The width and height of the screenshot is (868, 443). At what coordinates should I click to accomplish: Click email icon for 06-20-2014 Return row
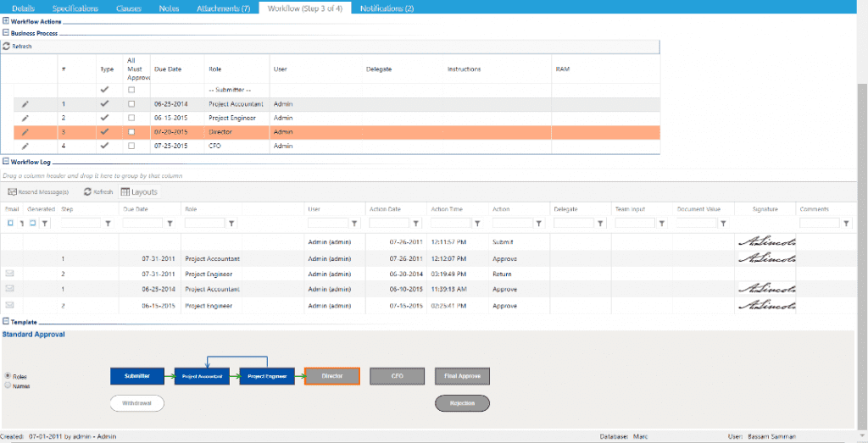point(10,274)
